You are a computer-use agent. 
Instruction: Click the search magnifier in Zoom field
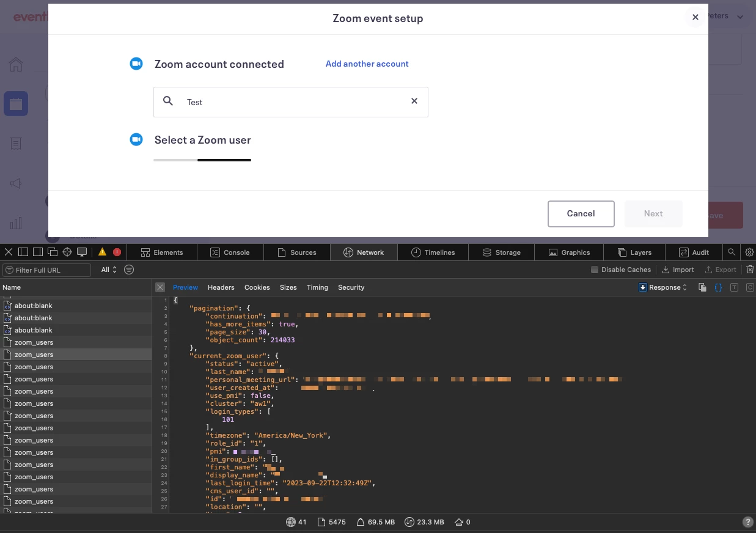click(x=168, y=101)
